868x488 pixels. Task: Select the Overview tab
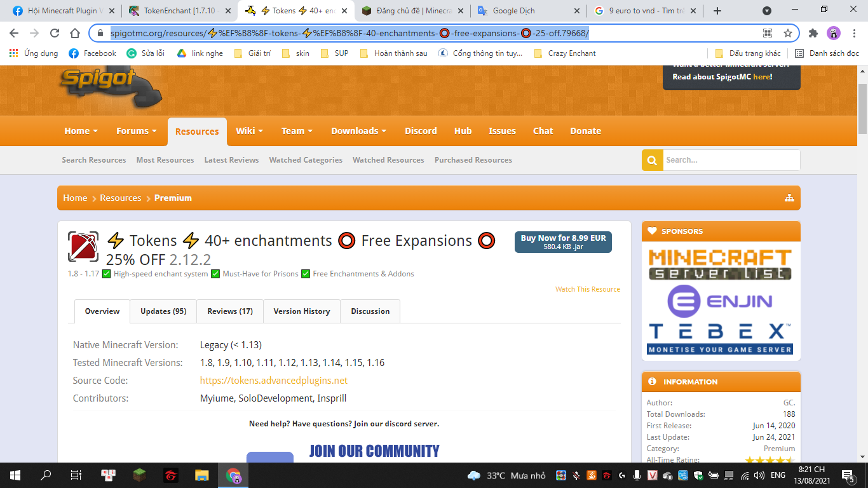pos(102,311)
